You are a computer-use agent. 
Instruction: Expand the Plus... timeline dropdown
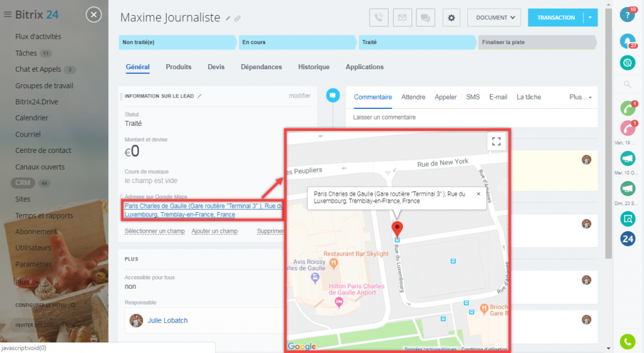[x=580, y=98]
